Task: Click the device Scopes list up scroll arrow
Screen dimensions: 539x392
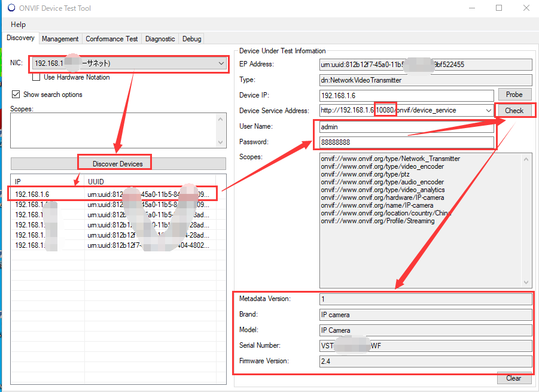Action: 526,159
